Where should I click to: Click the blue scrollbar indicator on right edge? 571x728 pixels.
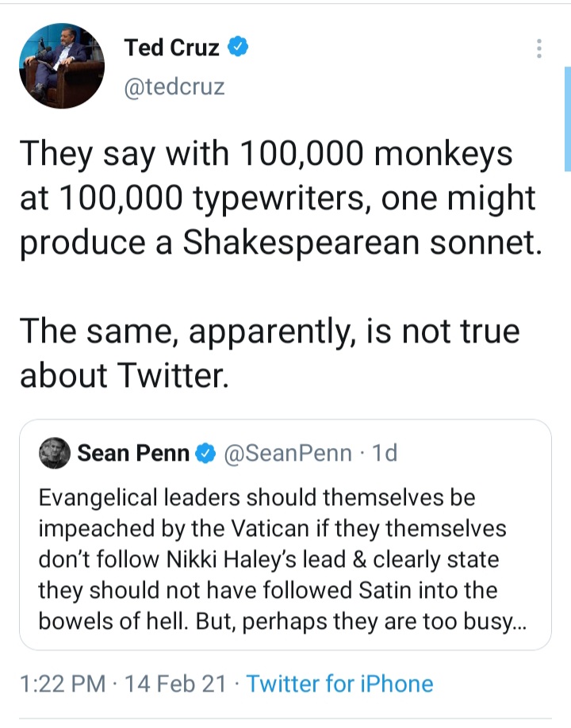pyautogui.click(x=567, y=119)
